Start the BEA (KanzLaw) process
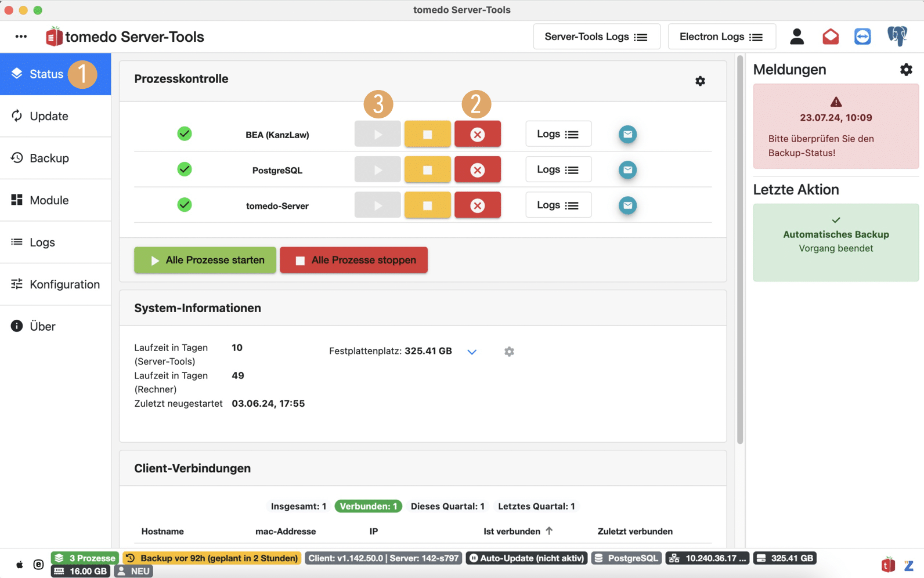Viewport: 924px width, 578px height. click(378, 134)
